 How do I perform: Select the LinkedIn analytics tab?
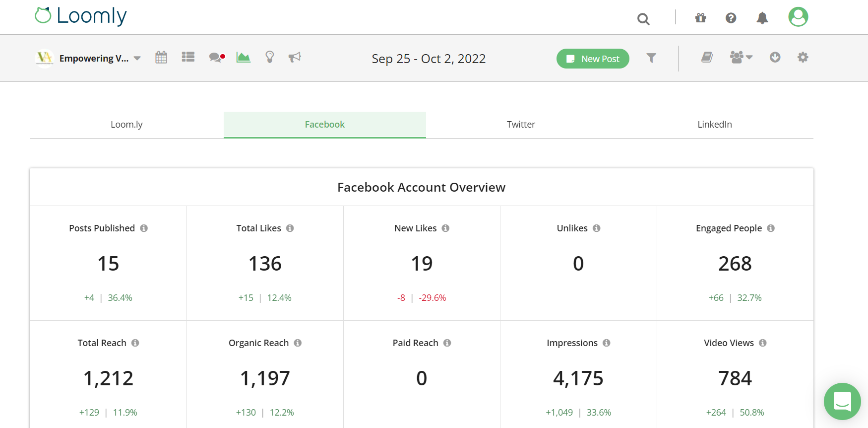point(714,125)
